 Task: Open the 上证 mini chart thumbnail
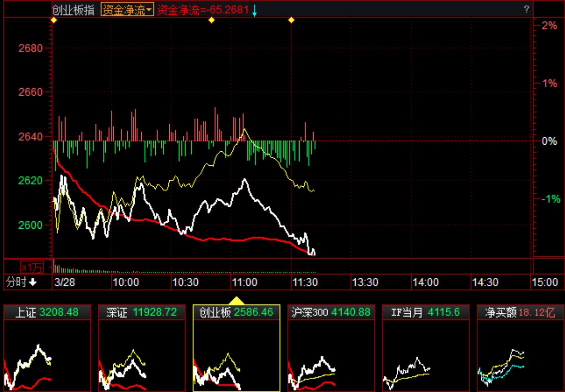pos(47,355)
